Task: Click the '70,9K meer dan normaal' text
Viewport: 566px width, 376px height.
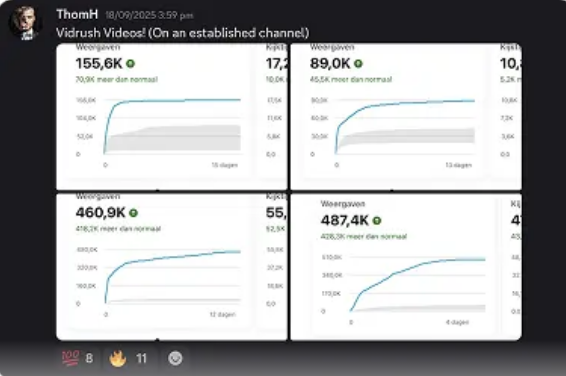Action: click(117, 79)
